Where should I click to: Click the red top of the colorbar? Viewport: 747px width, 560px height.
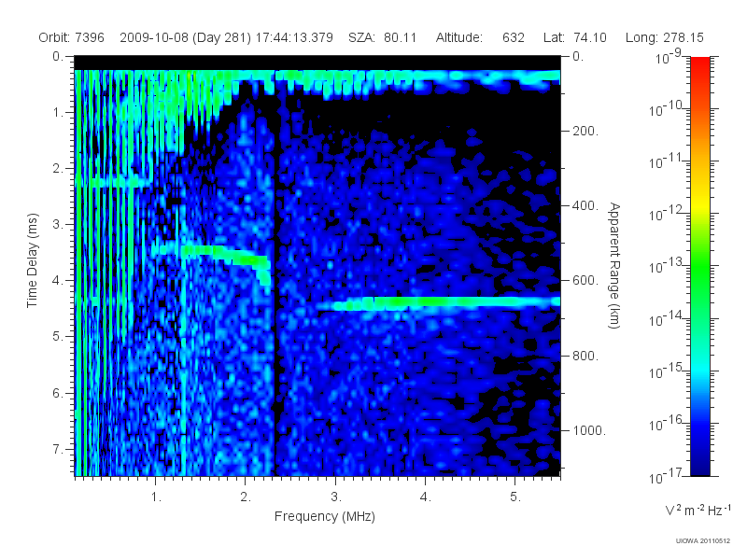tap(700, 66)
